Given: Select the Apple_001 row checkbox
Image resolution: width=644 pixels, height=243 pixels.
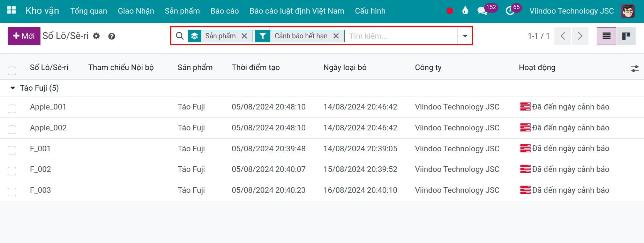Looking at the screenshot, I should click(12, 109).
